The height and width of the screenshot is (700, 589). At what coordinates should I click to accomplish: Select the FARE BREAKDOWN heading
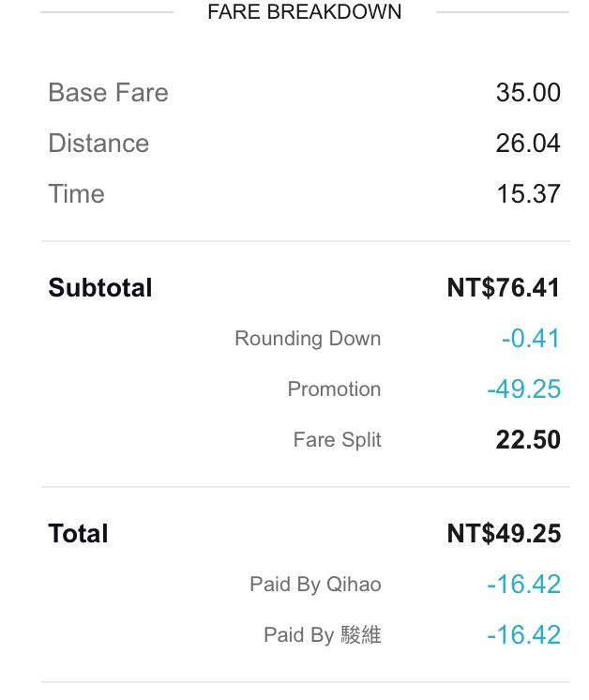click(x=304, y=11)
